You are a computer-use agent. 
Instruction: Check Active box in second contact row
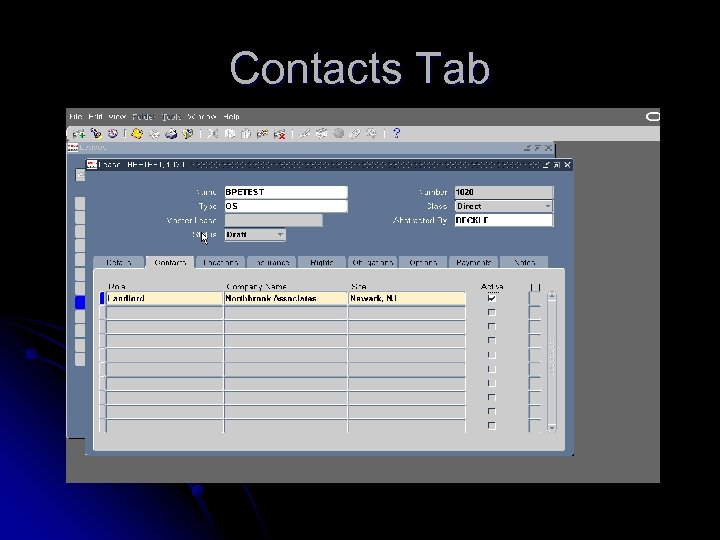click(492, 312)
